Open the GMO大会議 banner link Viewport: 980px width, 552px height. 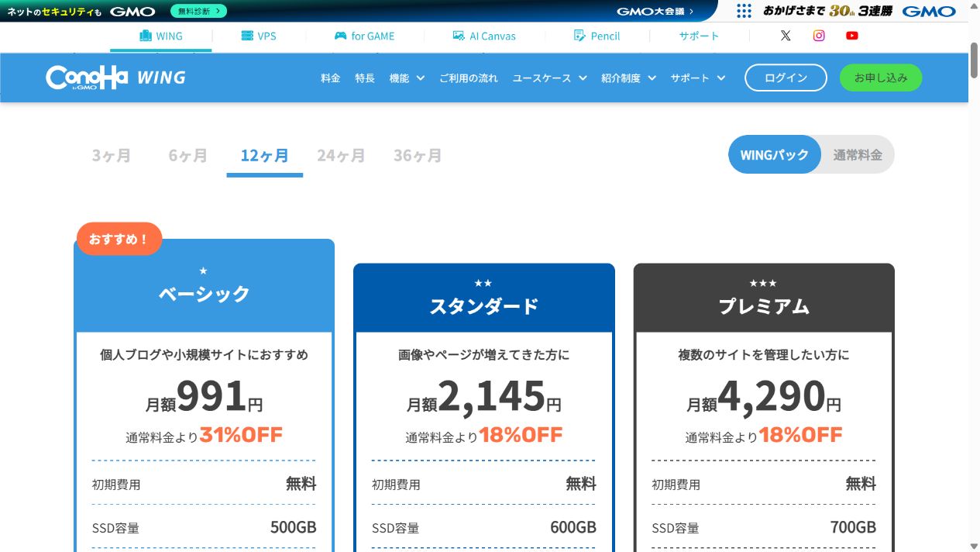(x=655, y=11)
